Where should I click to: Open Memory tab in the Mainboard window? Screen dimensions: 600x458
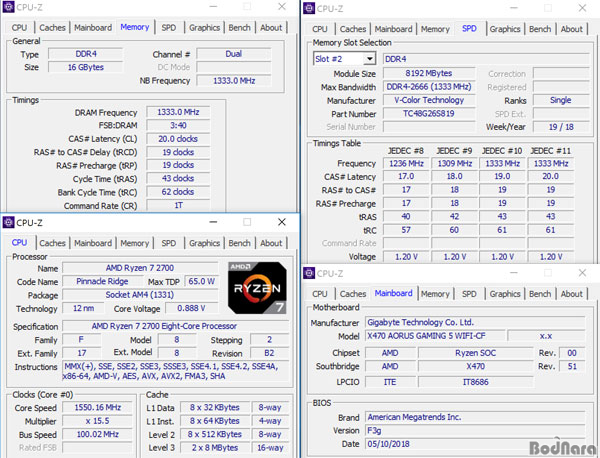tap(435, 294)
